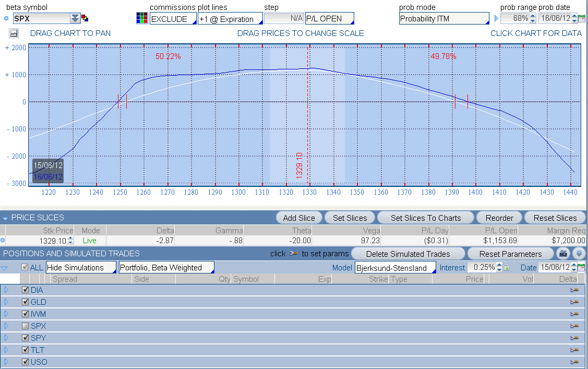Click the blue play arrow before prob range
588x369 pixels.
(496, 18)
